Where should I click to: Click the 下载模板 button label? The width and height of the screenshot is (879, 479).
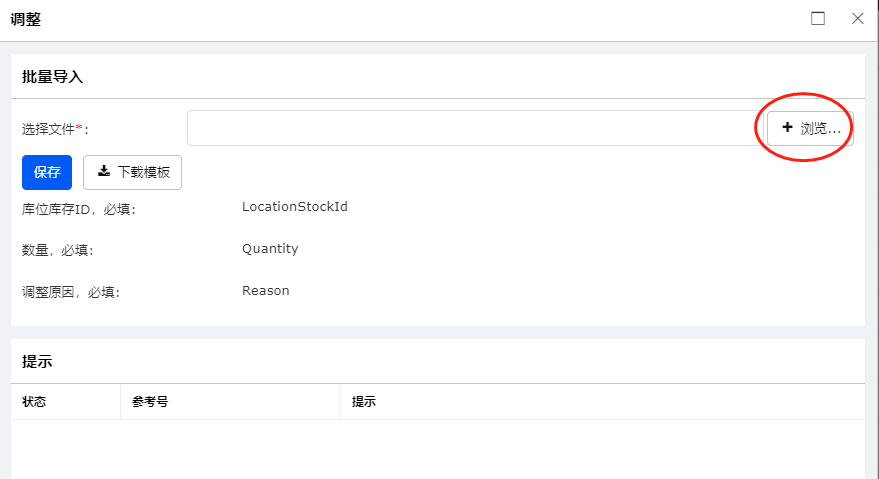pyautogui.click(x=144, y=172)
